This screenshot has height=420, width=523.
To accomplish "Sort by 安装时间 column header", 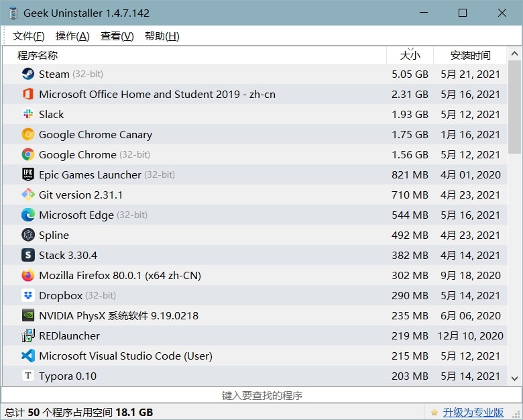I will (470, 55).
